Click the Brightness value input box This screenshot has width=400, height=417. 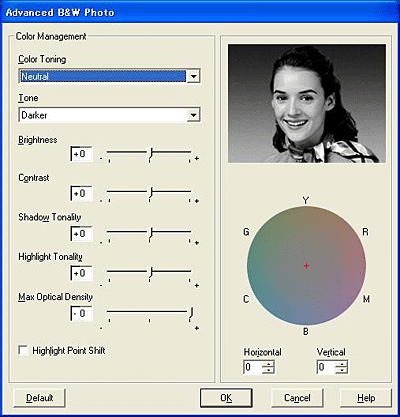tap(81, 154)
